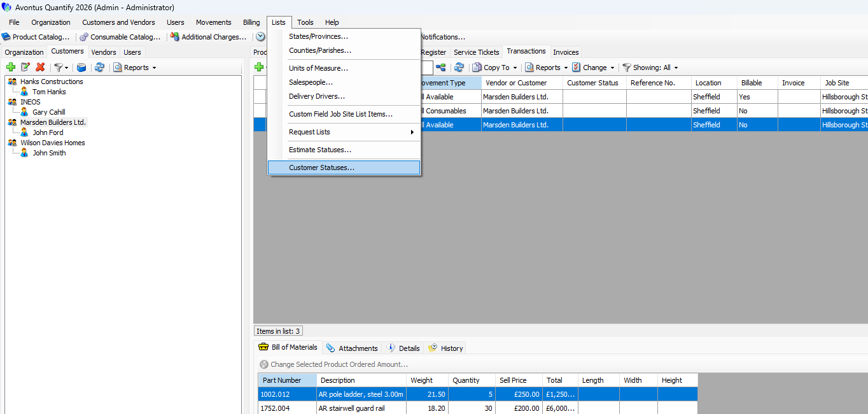Image resolution: width=868 pixels, height=414 pixels.
Task: Open the Tools menu
Action: 305,22
